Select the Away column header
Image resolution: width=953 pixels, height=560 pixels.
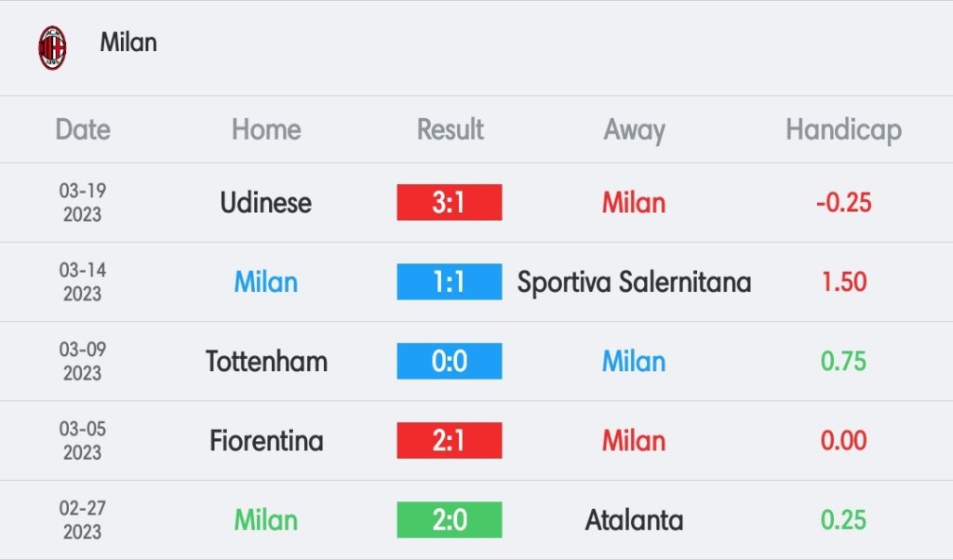pyautogui.click(x=634, y=130)
